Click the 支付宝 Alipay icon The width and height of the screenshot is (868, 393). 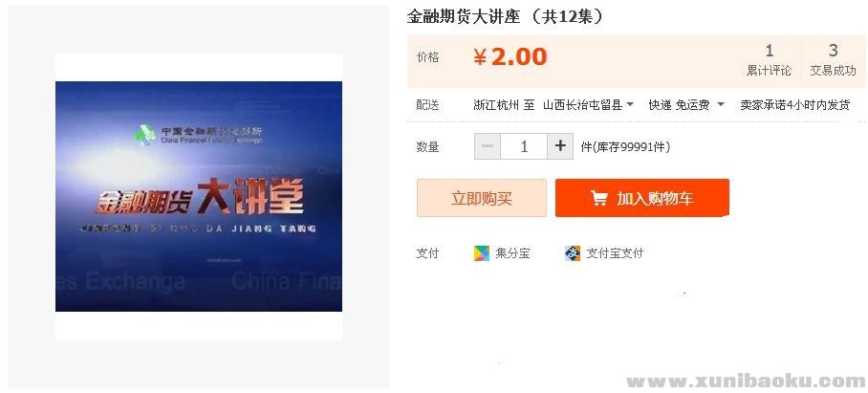coord(573,253)
